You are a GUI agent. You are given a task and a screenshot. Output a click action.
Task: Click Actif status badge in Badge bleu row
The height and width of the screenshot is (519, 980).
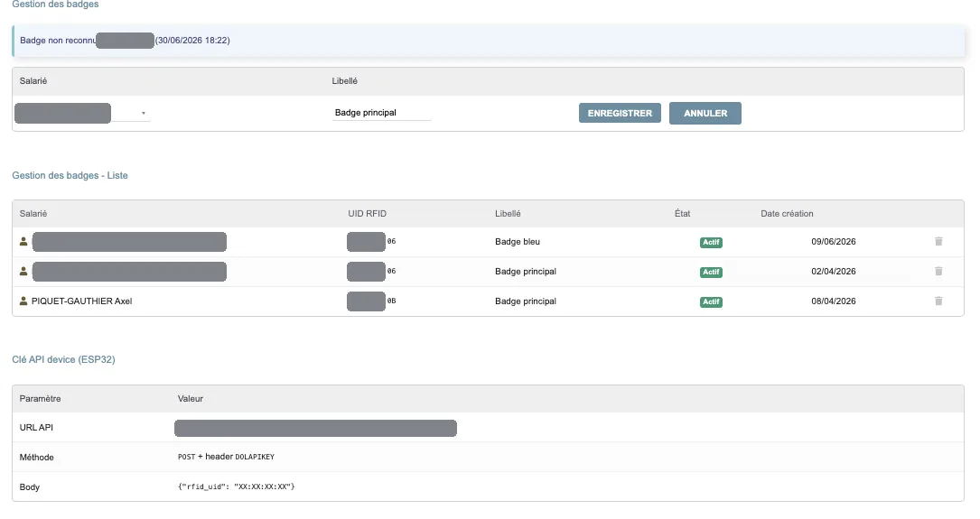(711, 242)
